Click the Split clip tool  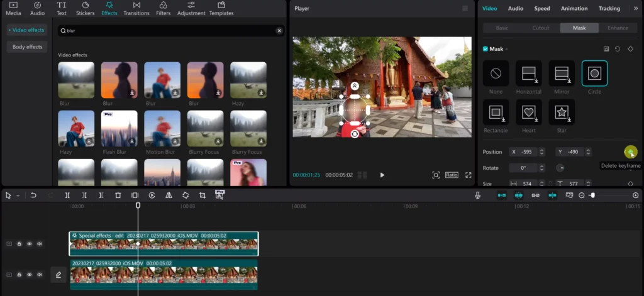(67, 195)
